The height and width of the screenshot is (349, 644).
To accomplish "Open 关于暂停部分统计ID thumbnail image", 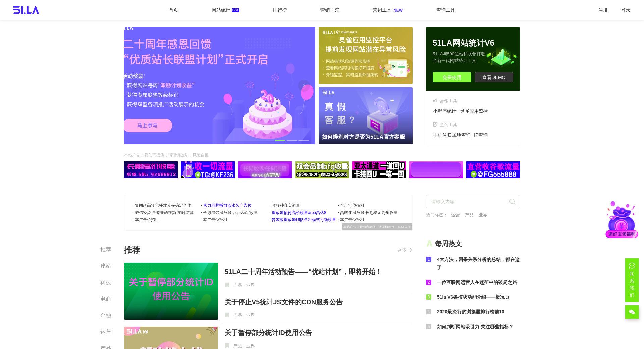I will (171, 291).
